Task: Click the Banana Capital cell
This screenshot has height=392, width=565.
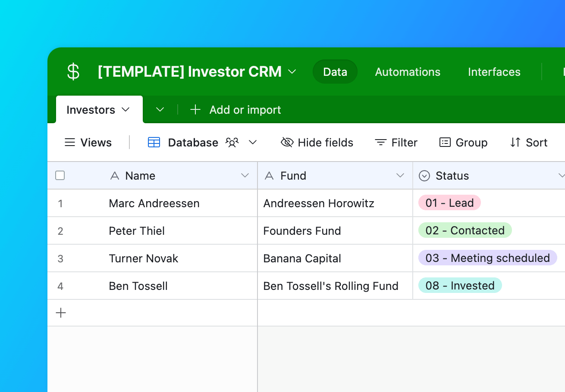Action: coord(335,258)
